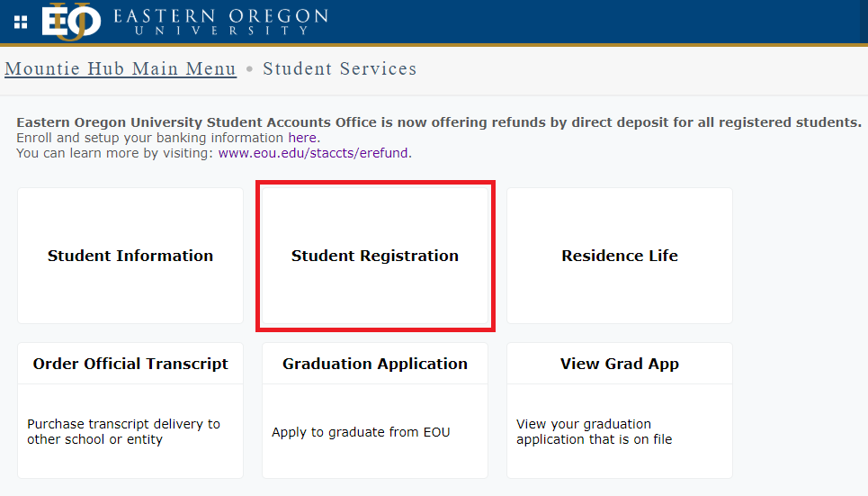Open the Residence Life tile
The width and height of the screenshot is (868, 496).
click(620, 256)
